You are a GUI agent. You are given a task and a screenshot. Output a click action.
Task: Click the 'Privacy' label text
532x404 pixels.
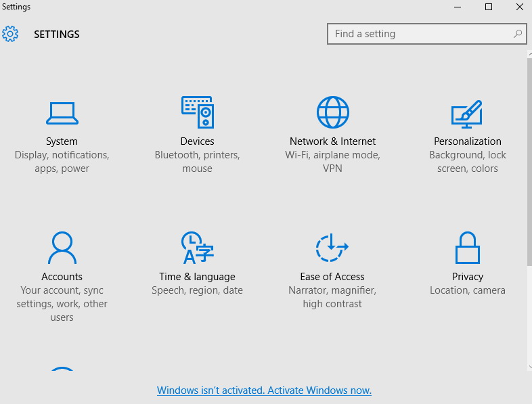(468, 277)
